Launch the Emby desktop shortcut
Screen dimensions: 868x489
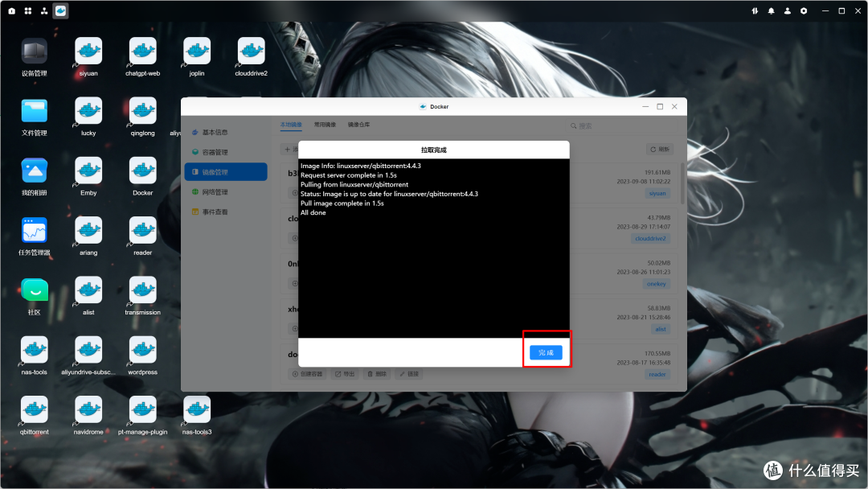88,177
